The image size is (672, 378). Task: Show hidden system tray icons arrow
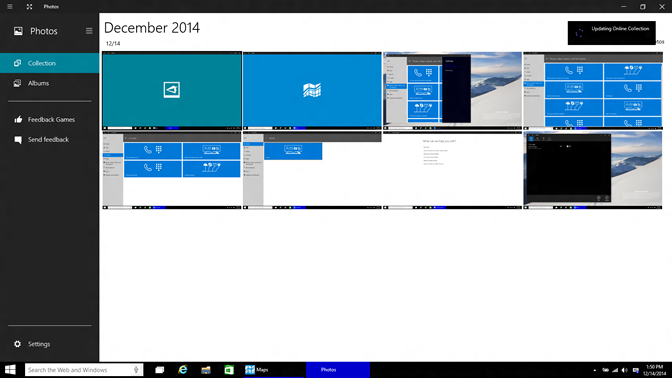tap(594, 370)
